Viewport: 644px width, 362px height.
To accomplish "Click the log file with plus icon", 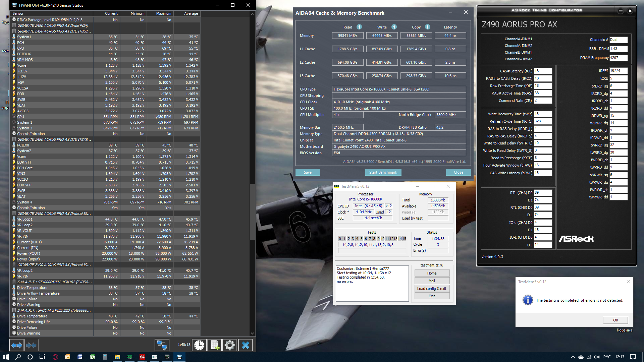I will coord(214,345).
